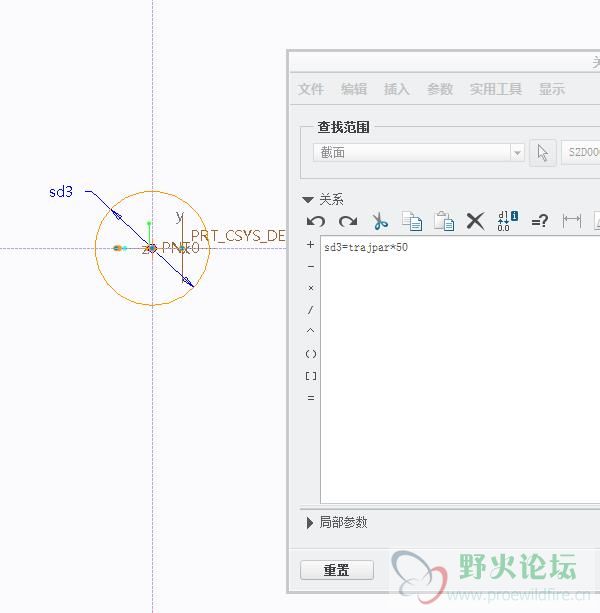
Task: Click the PRT_CSYS_DEF coordinate system label
Action: [238, 236]
